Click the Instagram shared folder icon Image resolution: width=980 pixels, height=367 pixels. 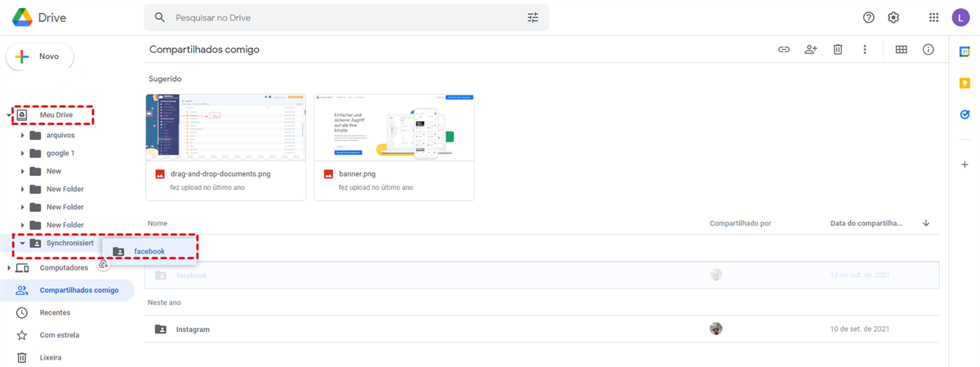tap(161, 329)
